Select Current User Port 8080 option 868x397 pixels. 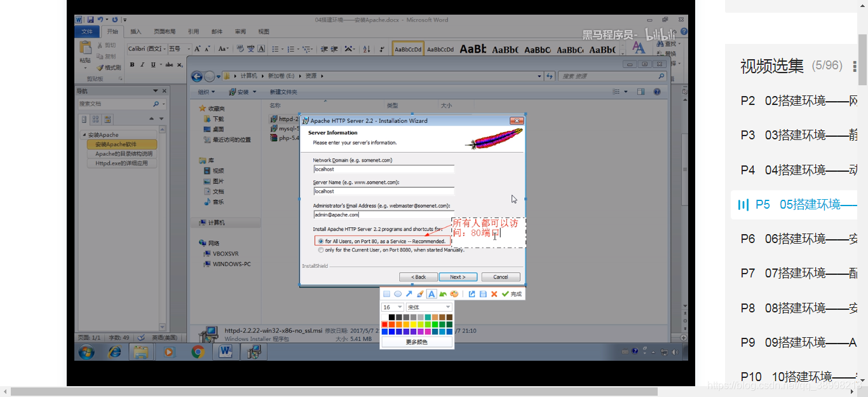pyautogui.click(x=391, y=250)
